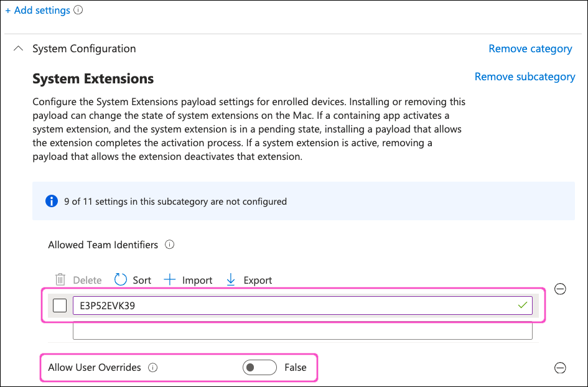The width and height of the screenshot is (588, 387).
Task: Click the green validation checkmark
Action: [x=523, y=305]
